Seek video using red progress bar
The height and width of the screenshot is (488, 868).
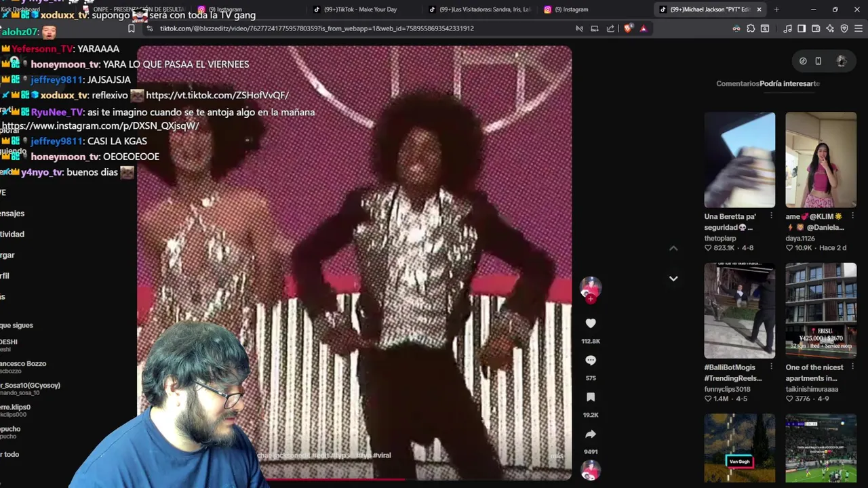[x=354, y=479]
